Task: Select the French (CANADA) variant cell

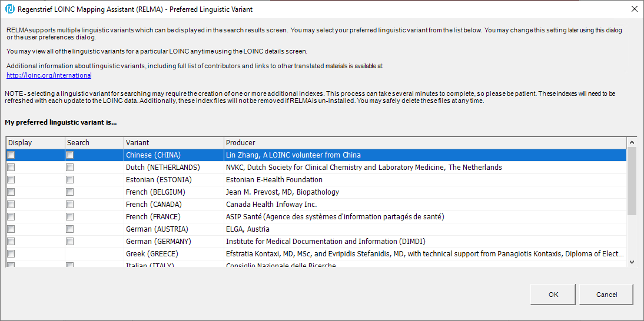Action: click(174, 204)
